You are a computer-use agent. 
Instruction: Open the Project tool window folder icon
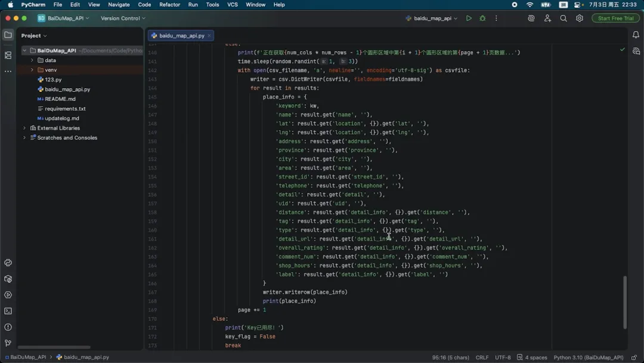8,35
